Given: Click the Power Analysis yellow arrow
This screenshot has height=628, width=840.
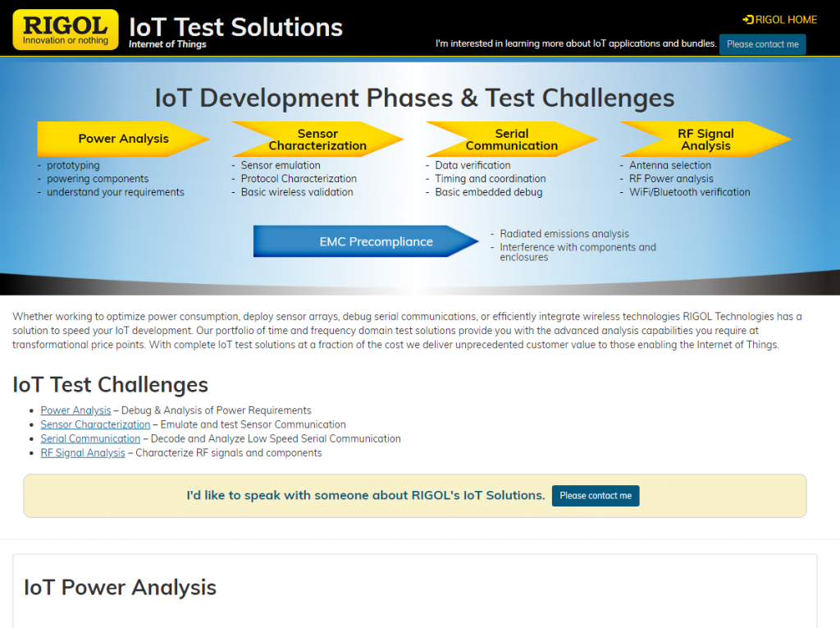Looking at the screenshot, I should 123,139.
